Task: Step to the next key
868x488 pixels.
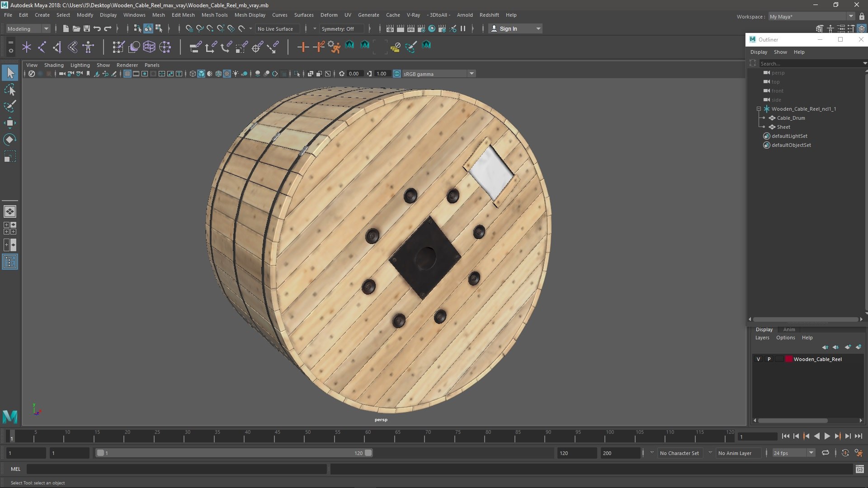Action: tap(837, 436)
